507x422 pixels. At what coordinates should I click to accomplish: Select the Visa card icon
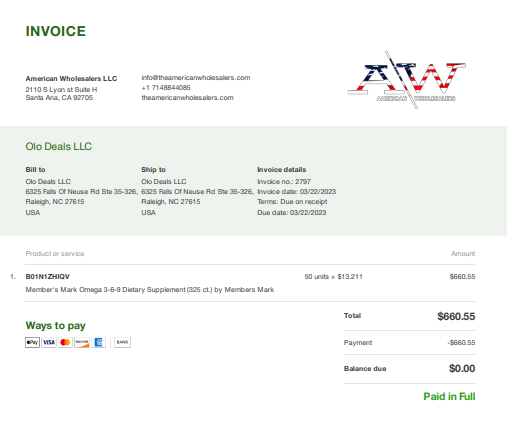pos(49,342)
